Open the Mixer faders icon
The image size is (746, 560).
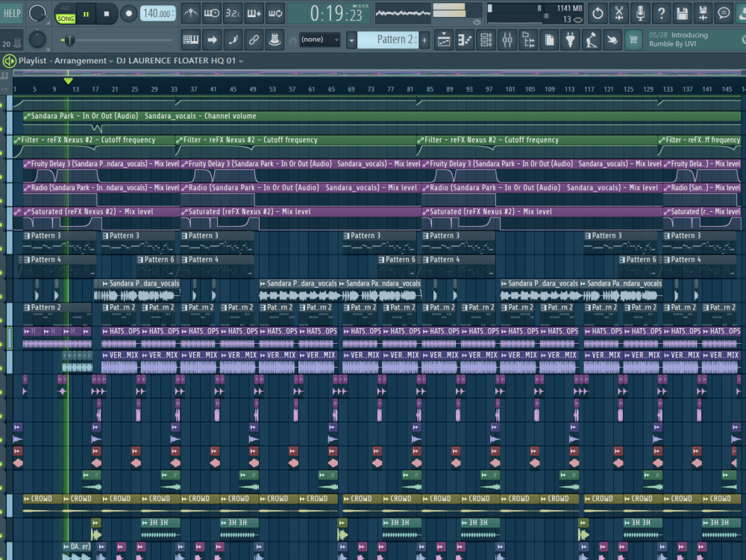point(507,40)
